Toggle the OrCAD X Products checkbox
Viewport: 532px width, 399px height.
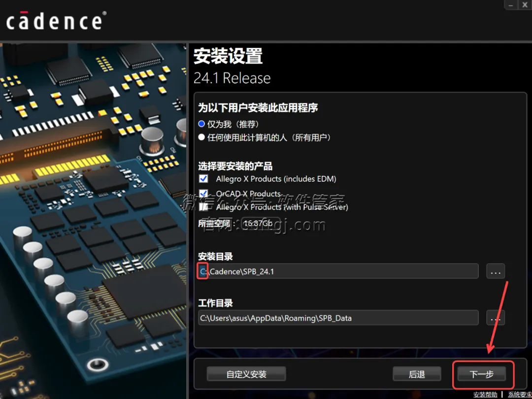pyautogui.click(x=203, y=194)
